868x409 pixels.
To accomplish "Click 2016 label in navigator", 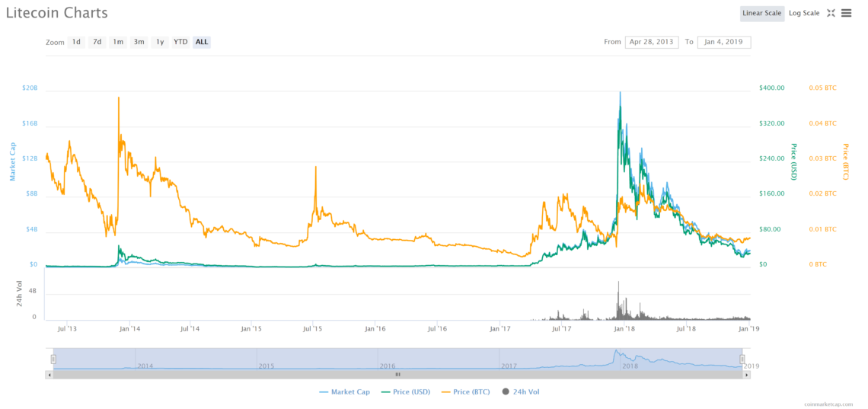I will (x=388, y=366).
